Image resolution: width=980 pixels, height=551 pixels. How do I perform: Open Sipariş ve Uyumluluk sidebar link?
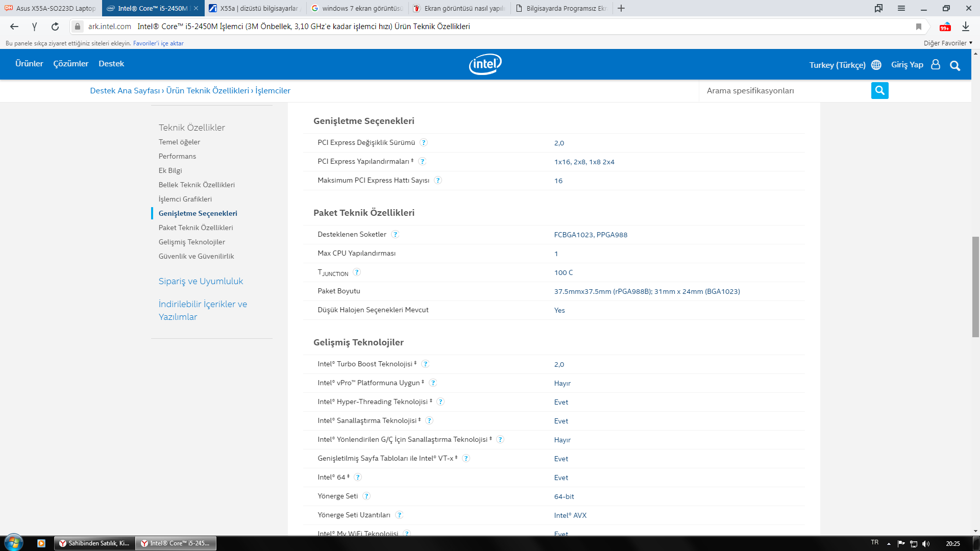click(x=201, y=282)
